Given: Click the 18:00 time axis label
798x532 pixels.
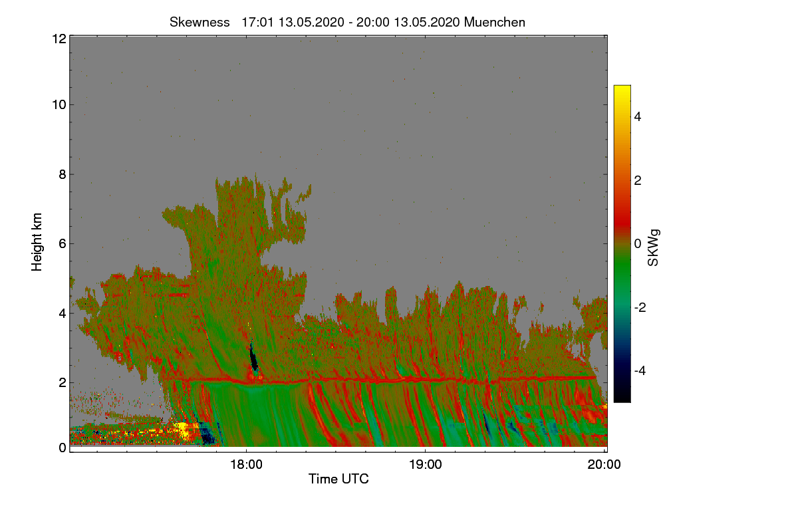Looking at the screenshot, I should click(245, 465).
